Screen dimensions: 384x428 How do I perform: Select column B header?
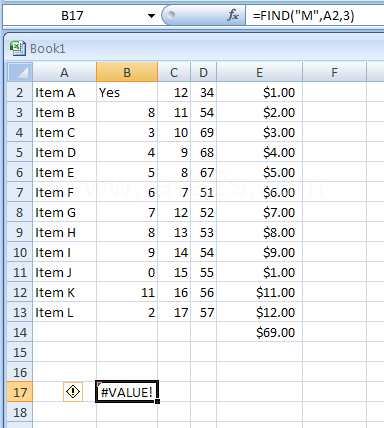(x=127, y=72)
